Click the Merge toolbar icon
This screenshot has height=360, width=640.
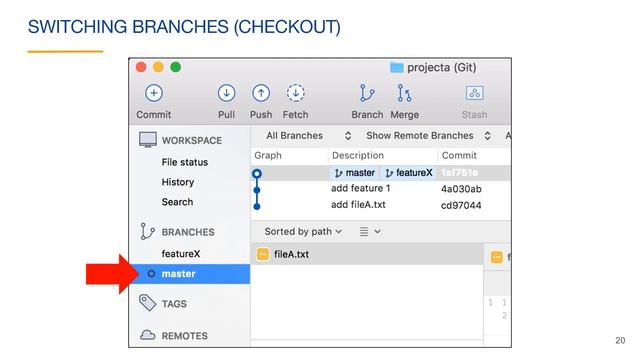pos(404,93)
